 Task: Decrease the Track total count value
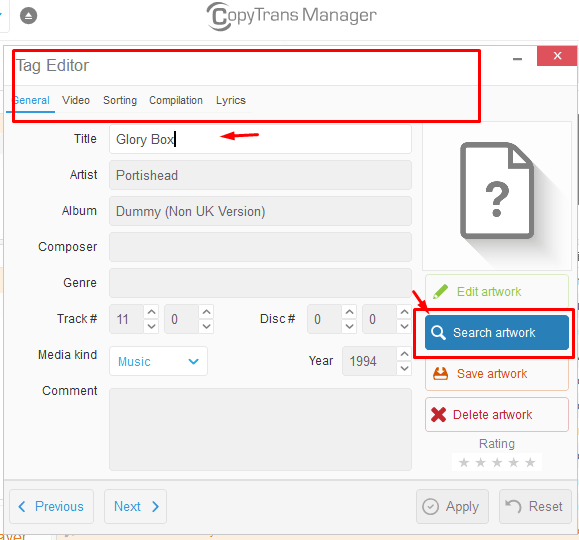(x=206, y=326)
